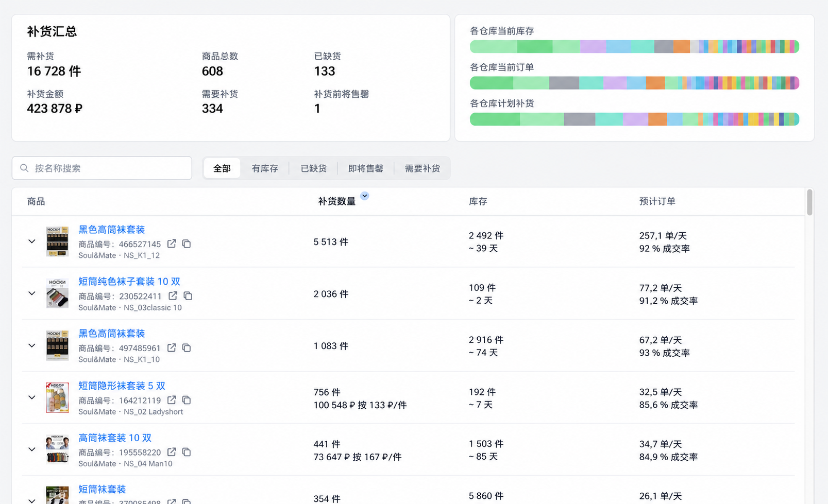The image size is (828, 504).
Task: Click the 各仓库计划补货 stacked bar
Action: [x=634, y=119]
